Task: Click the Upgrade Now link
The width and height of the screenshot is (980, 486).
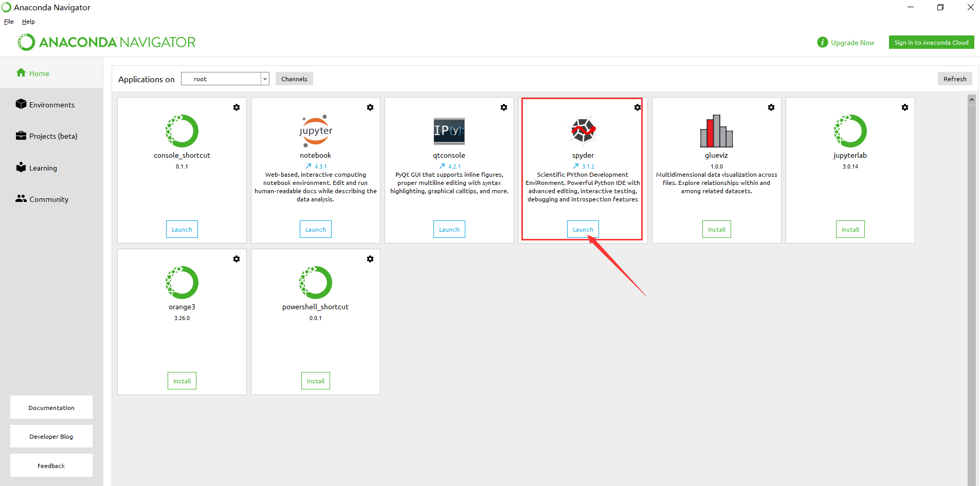Action: [852, 43]
